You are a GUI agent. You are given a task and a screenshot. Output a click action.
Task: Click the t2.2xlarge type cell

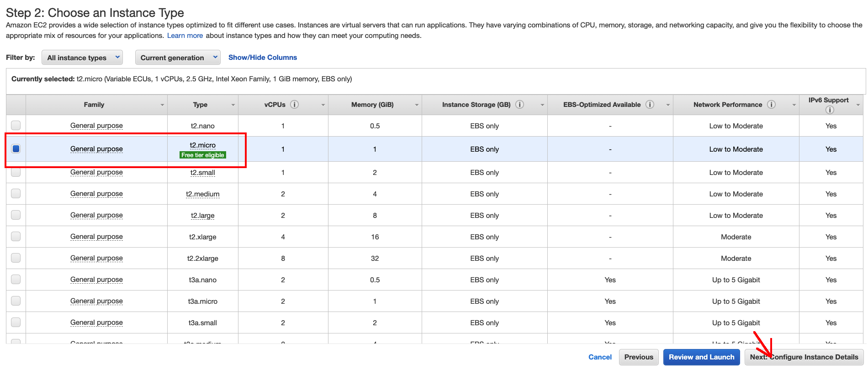click(x=203, y=259)
